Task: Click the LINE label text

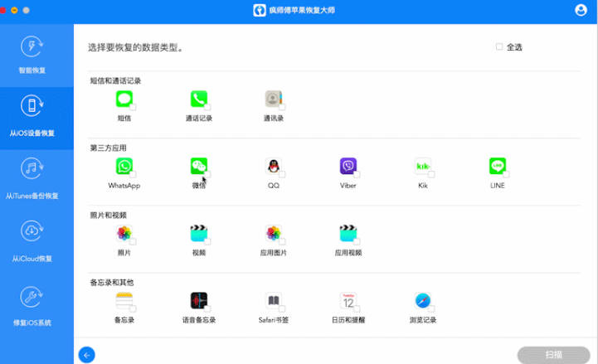Action: [498, 186]
